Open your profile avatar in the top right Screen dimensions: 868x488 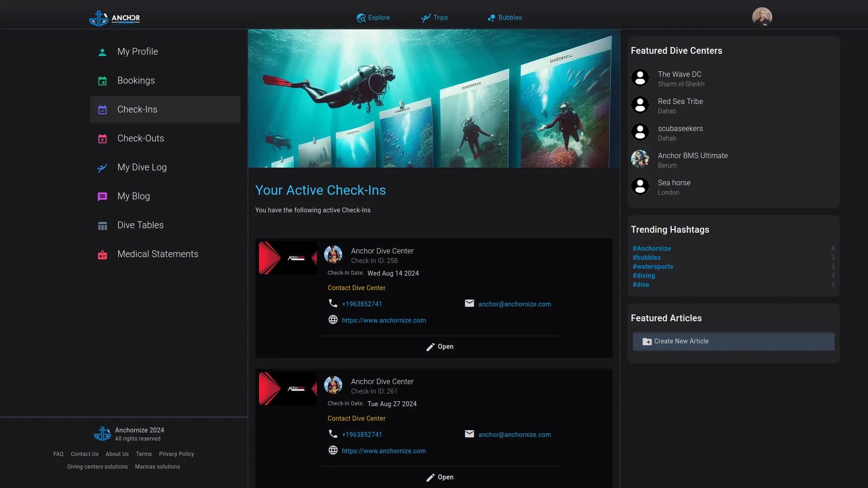(762, 17)
